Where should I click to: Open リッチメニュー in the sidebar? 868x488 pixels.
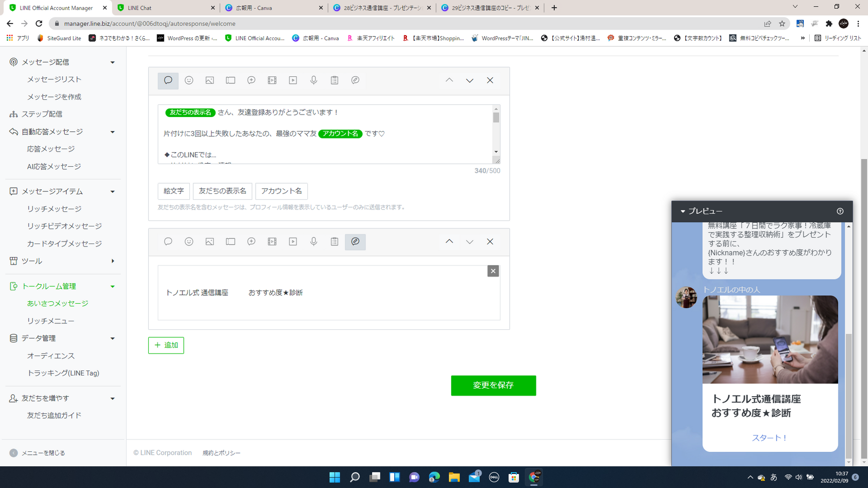tap(51, 321)
